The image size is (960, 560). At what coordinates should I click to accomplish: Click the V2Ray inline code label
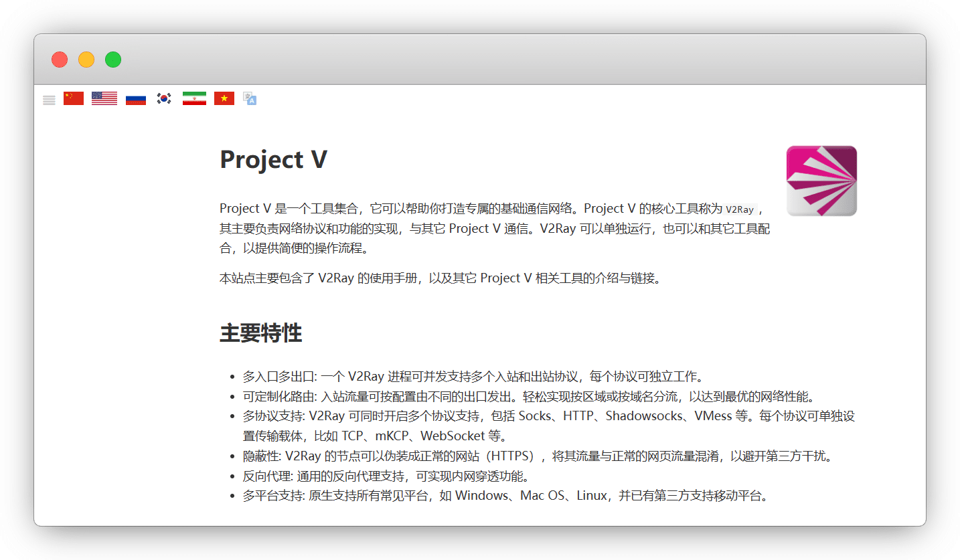pos(739,209)
